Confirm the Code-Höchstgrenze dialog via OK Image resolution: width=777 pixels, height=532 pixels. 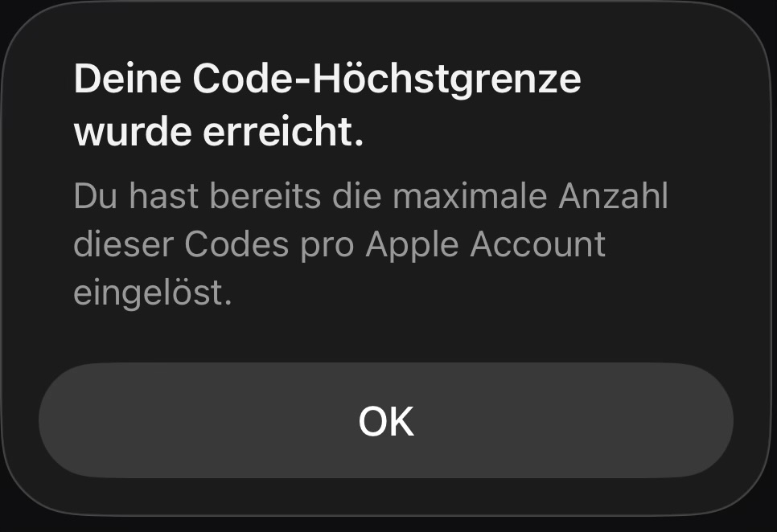click(386, 420)
